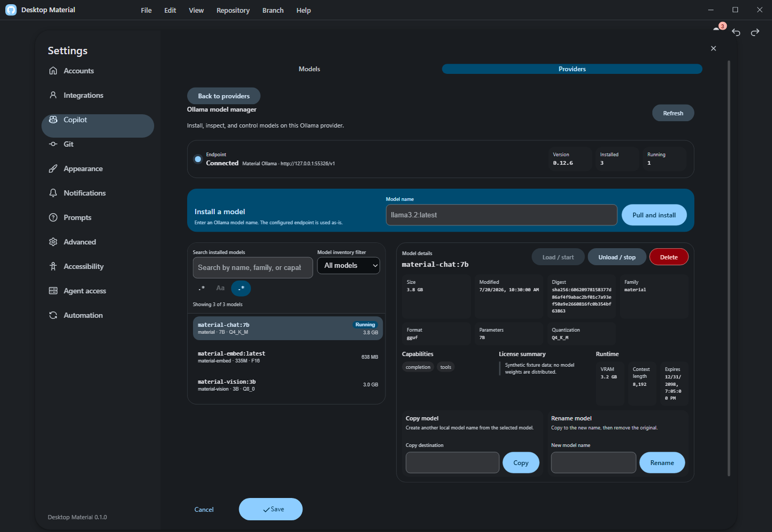Screen dimensions: 772x532
Task: Focus the Search installed models field
Action: tap(253, 268)
